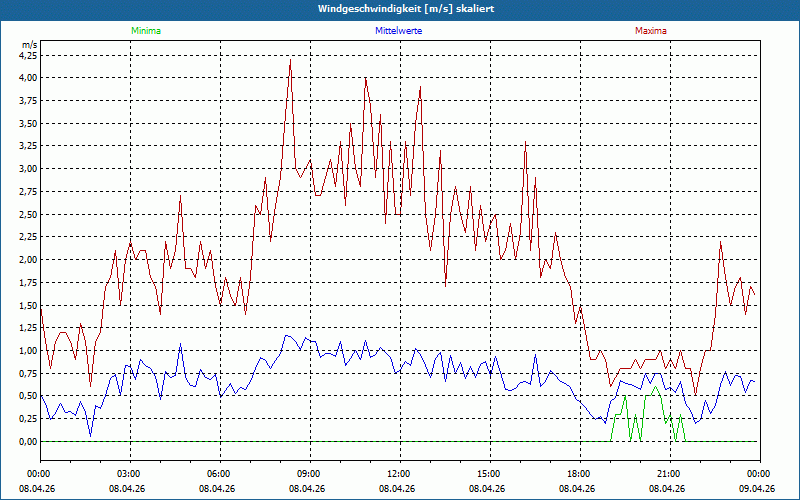Screen dimensions: 800x500
Task: Click the date label under 12:00
Action: click(397, 488)
